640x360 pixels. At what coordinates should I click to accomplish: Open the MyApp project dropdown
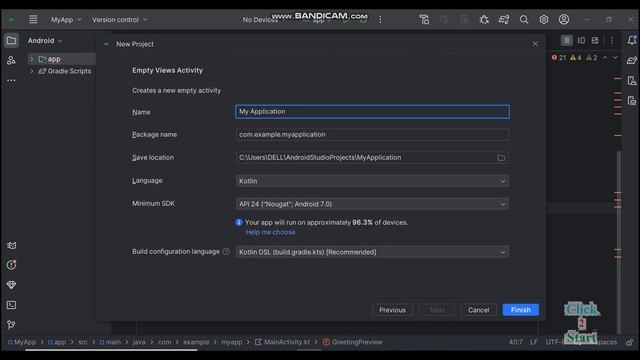[x=66, y=20]
